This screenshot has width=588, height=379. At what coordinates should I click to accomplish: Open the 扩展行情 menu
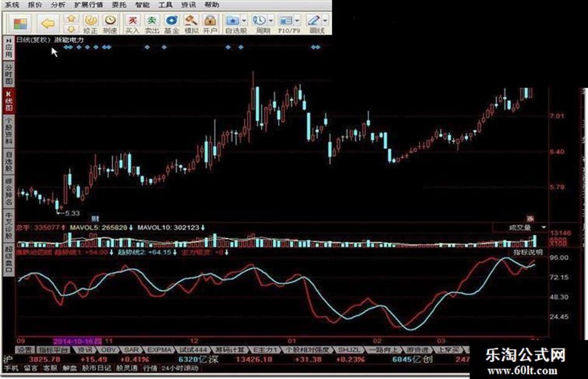[89, 5]
